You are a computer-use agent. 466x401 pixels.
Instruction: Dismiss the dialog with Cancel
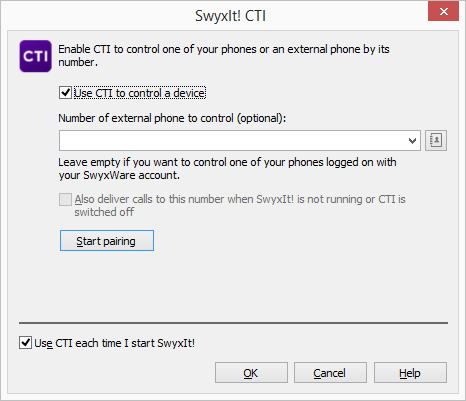[x=330, y=373]
